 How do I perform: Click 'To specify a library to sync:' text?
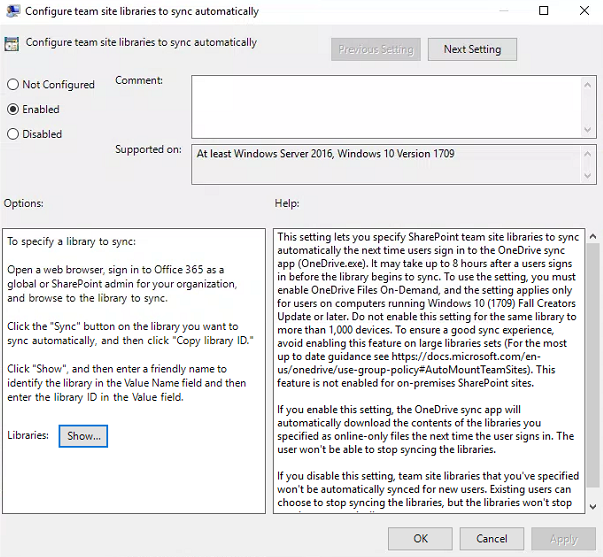tap(72, 242)
